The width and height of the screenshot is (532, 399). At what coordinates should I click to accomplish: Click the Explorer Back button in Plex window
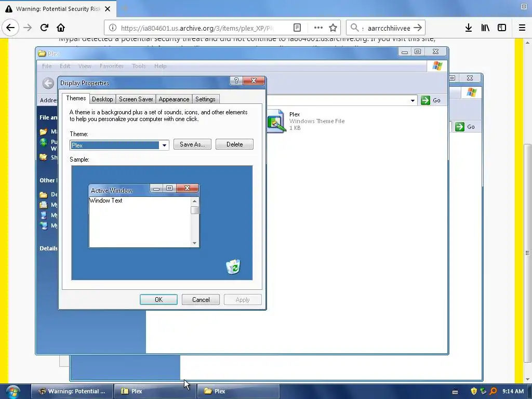[x=48, y=83]
